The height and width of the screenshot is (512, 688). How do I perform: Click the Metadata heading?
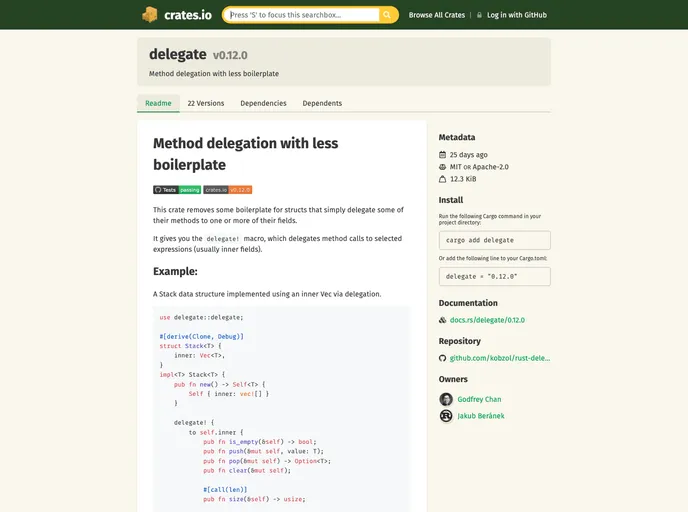[457, 137]
